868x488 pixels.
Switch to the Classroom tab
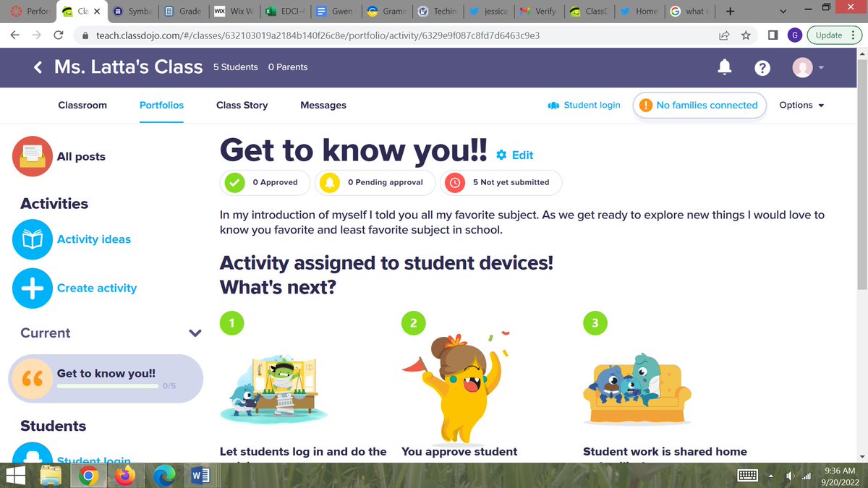tap(82, 105)
